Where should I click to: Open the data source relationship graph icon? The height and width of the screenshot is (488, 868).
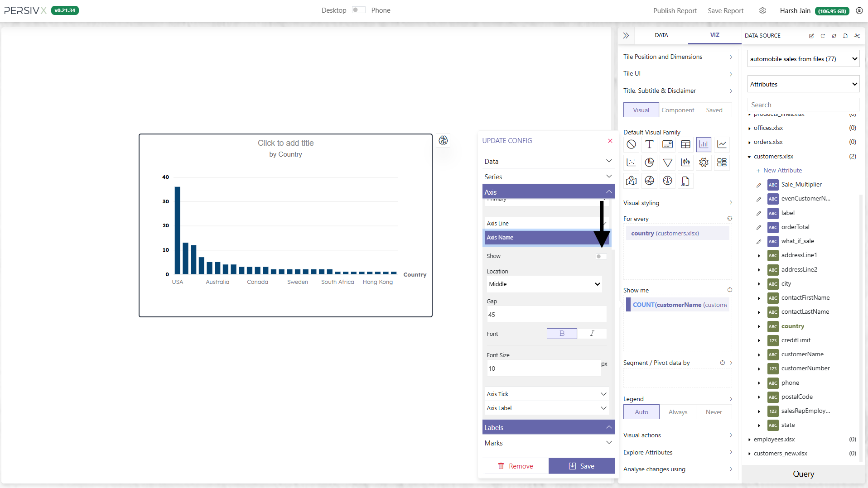click(x=857, y=36)
